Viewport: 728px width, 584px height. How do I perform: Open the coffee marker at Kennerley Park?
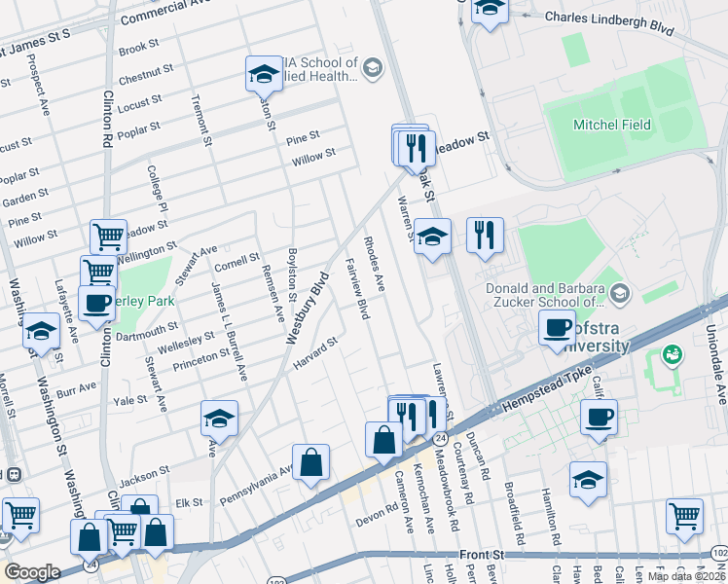tap(96, 305)
